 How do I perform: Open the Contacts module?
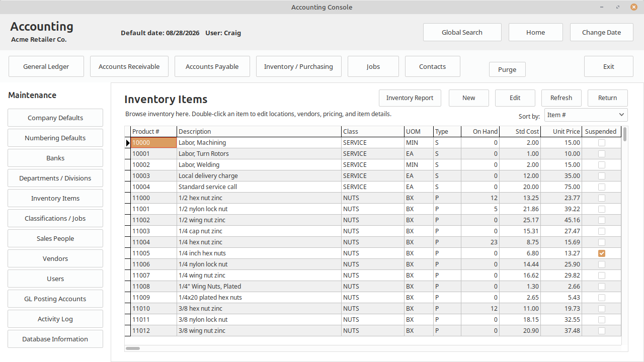[x=433, y=66]
